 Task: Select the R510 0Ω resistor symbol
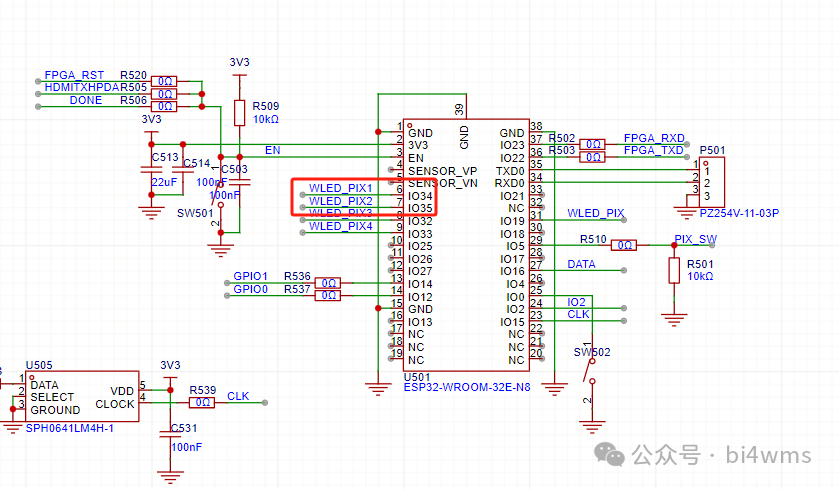tap(625, 245)
